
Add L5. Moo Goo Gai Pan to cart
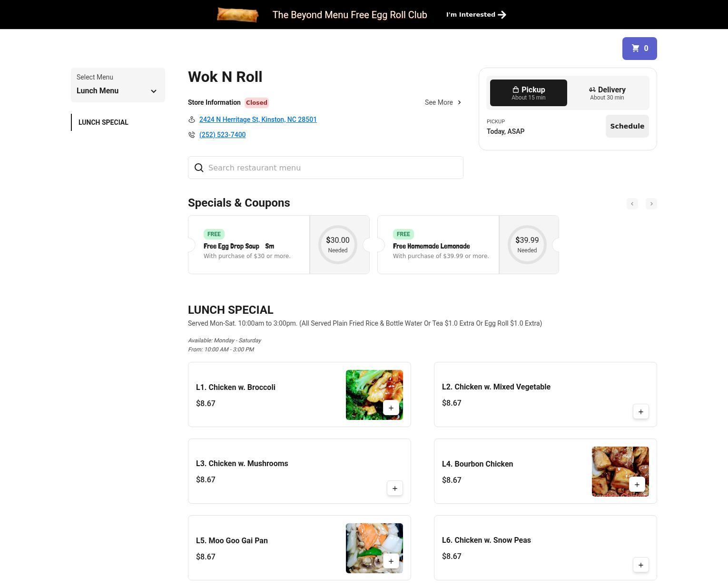pos(391,561)
